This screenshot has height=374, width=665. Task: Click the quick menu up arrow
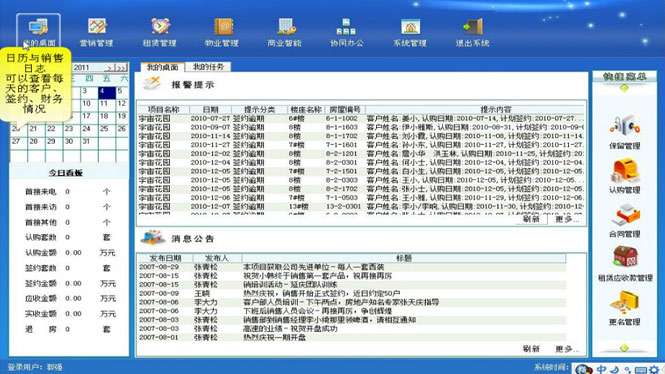point(624,88)
